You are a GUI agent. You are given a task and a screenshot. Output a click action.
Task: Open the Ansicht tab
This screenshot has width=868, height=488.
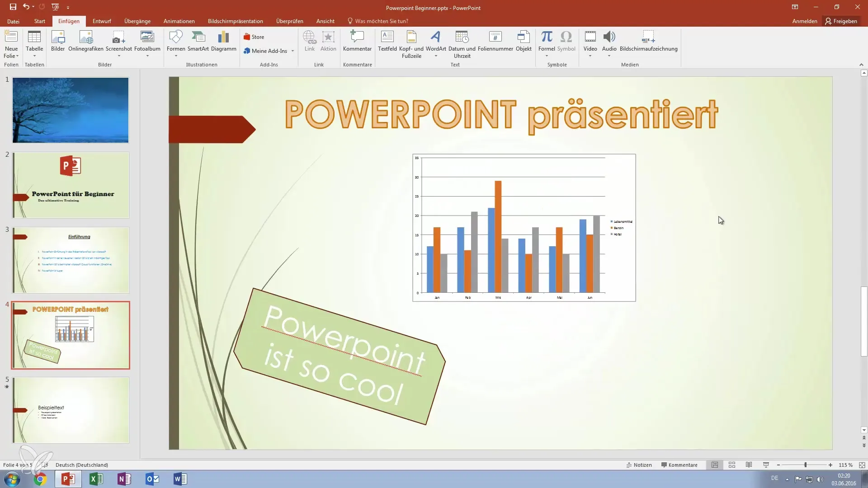[325, 21]
